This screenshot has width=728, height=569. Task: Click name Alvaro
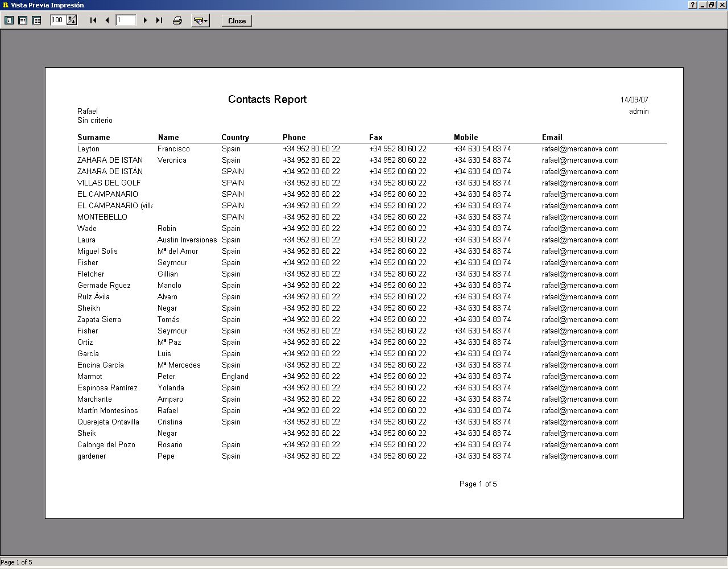[167, 297]
